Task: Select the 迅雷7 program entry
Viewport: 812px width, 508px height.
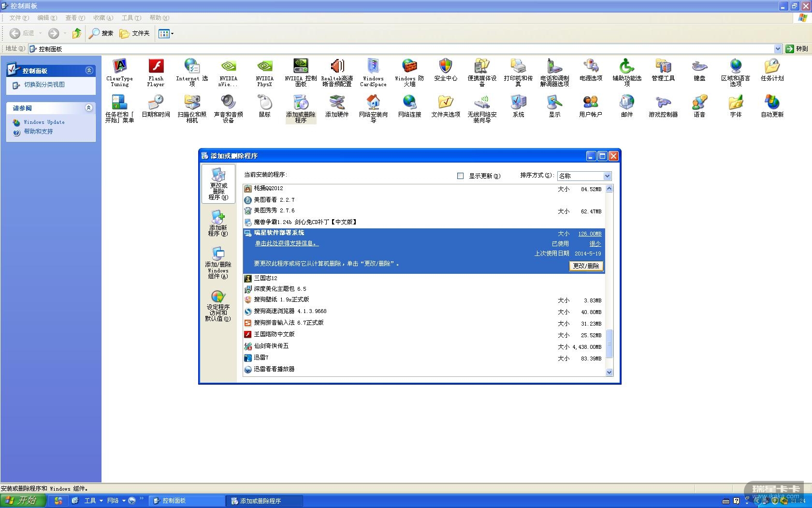Action: [424, 358]
